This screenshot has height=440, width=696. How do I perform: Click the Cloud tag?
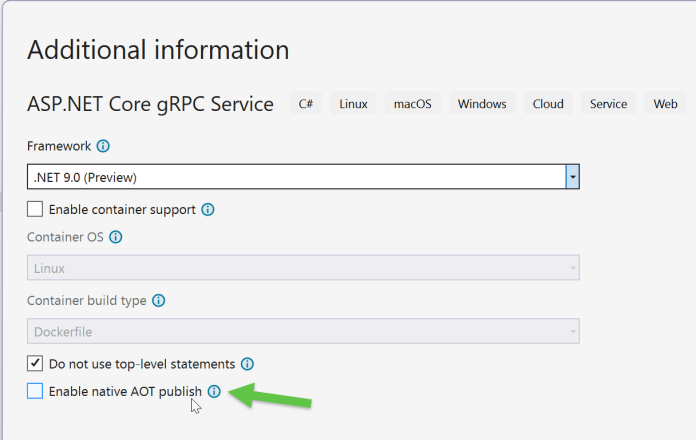pos(548,103)
